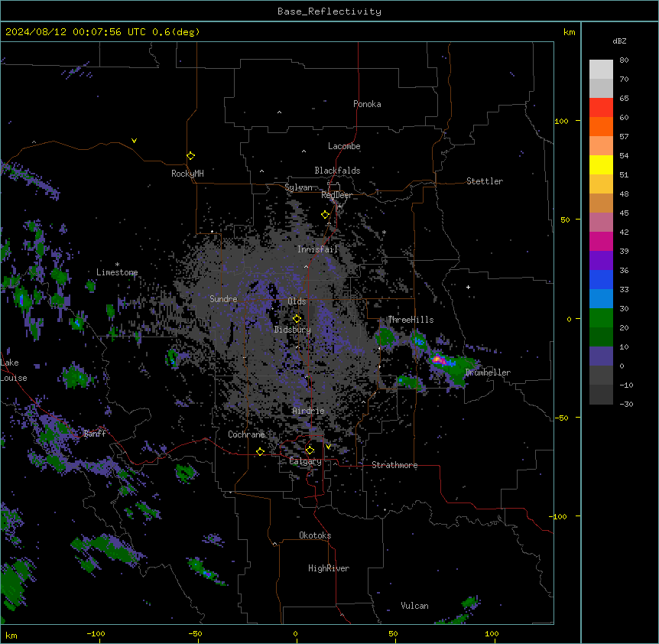Click the 0.6(deg) elevation angle text
The width and height of the screenshot is (659, 644).
point(176,32)
